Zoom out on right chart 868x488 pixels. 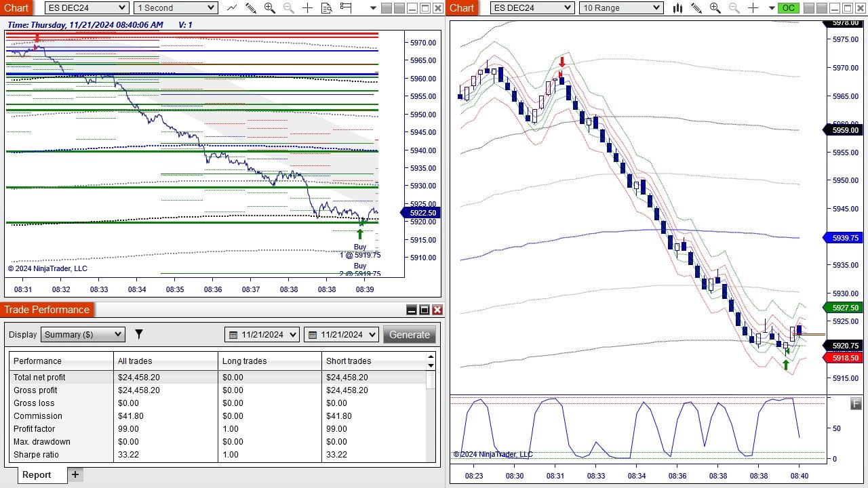(734, 8)
